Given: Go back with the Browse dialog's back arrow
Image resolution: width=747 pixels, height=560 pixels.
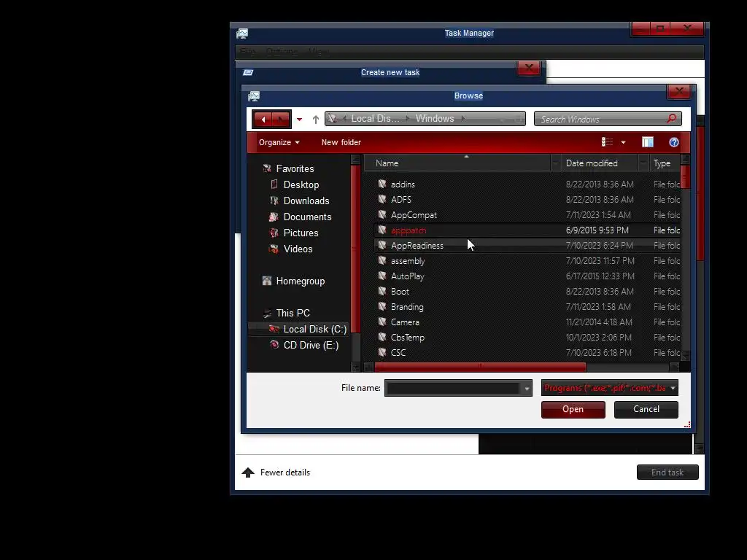Looking at the screenshot, I should tap(263, 119).
